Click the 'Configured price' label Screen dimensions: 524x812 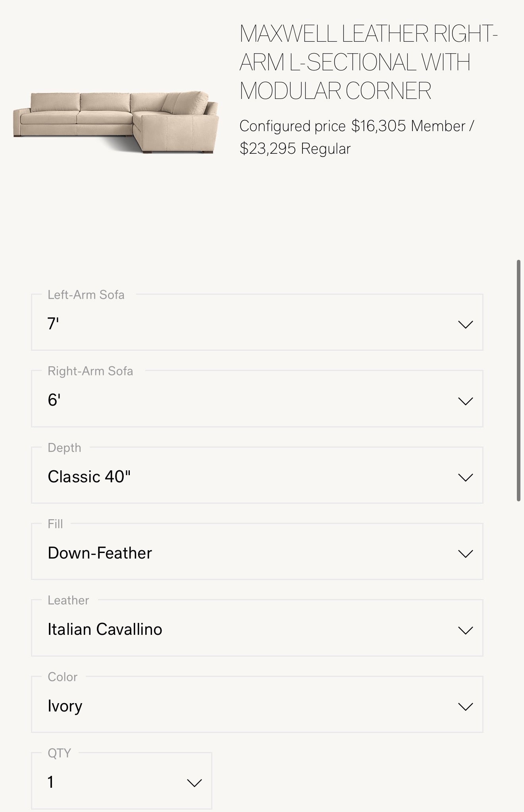point(292,126)
